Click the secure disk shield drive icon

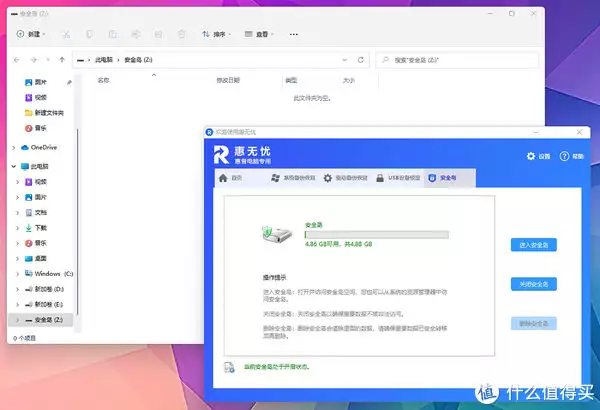coord(277,234)
